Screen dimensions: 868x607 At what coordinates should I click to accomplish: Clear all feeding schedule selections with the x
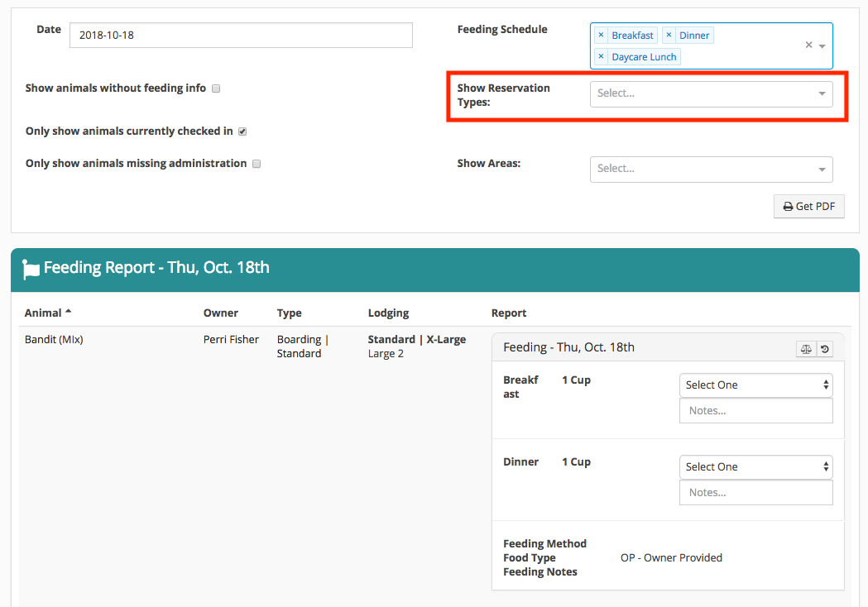[808, 45]
